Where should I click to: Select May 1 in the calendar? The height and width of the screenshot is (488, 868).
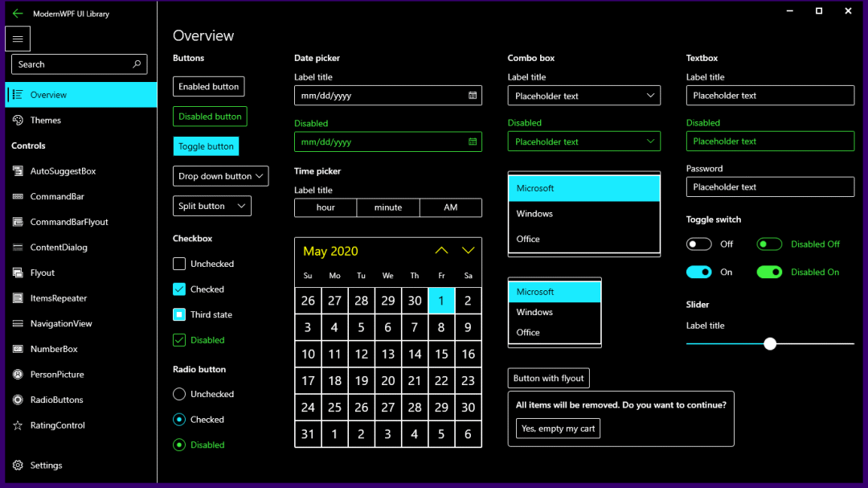(x=441, y=300)
